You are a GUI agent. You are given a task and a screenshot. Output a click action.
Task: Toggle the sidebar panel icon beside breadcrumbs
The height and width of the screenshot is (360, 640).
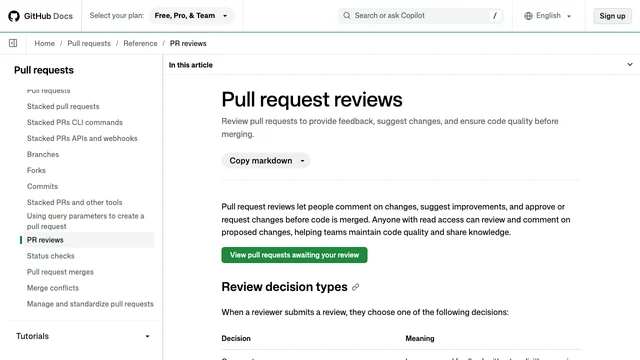[x=13, y=43]
